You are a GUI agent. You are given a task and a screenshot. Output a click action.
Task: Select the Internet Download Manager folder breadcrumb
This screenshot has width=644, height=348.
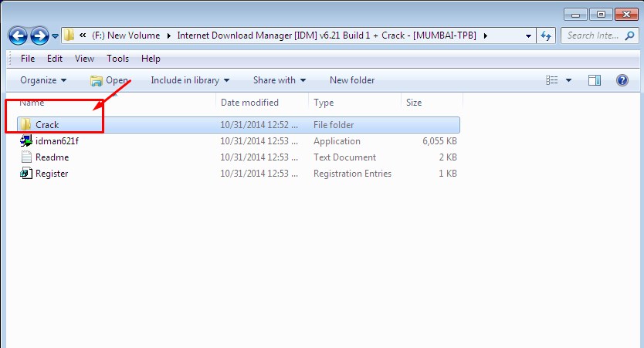tap(327, 35)
